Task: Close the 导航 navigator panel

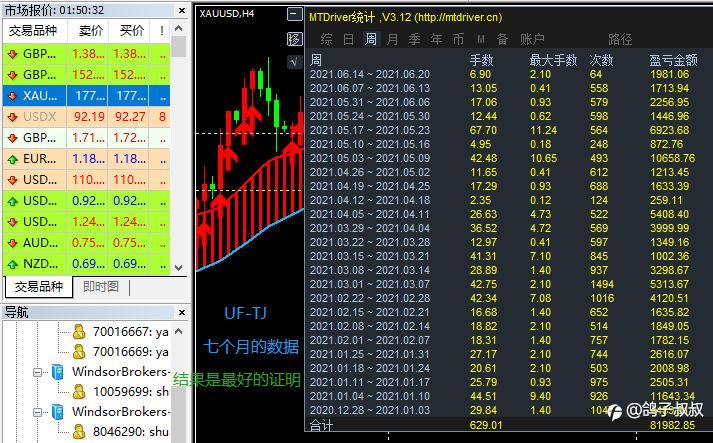Action: click(x=182, y=312)
